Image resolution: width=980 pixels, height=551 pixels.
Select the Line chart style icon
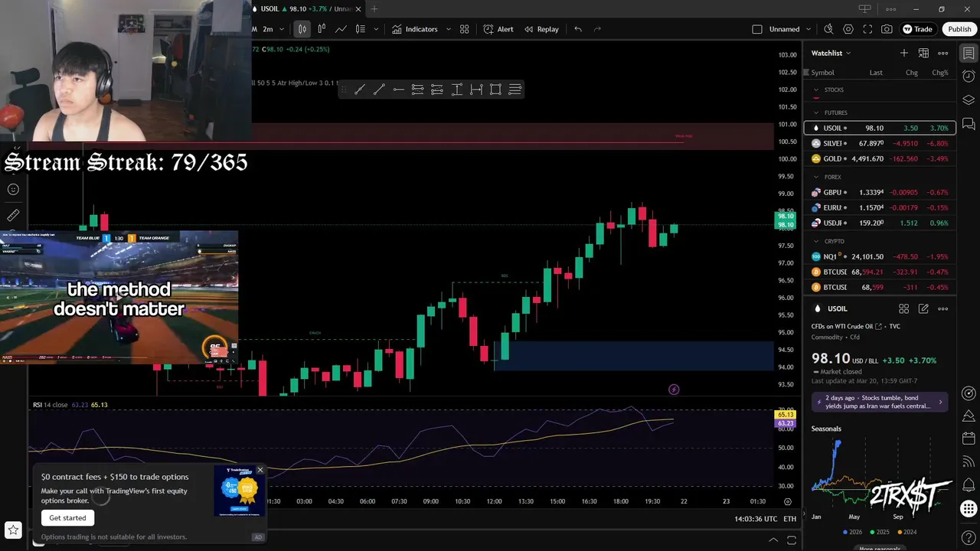pos(341,29)
